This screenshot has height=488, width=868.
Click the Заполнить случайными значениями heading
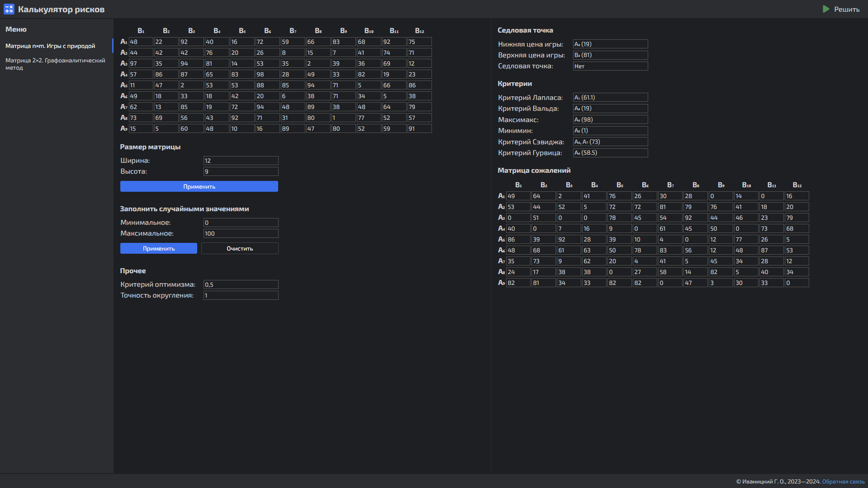pyautogui.click(x=185, y=209)
